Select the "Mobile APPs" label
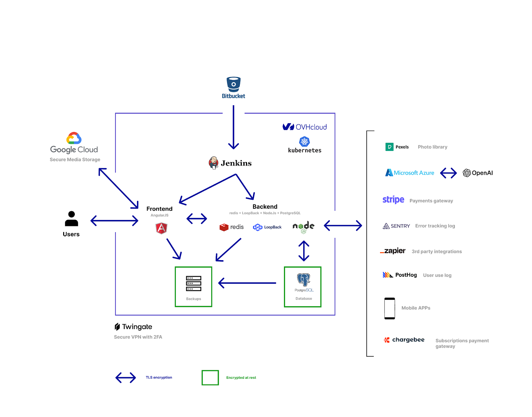 416,308
